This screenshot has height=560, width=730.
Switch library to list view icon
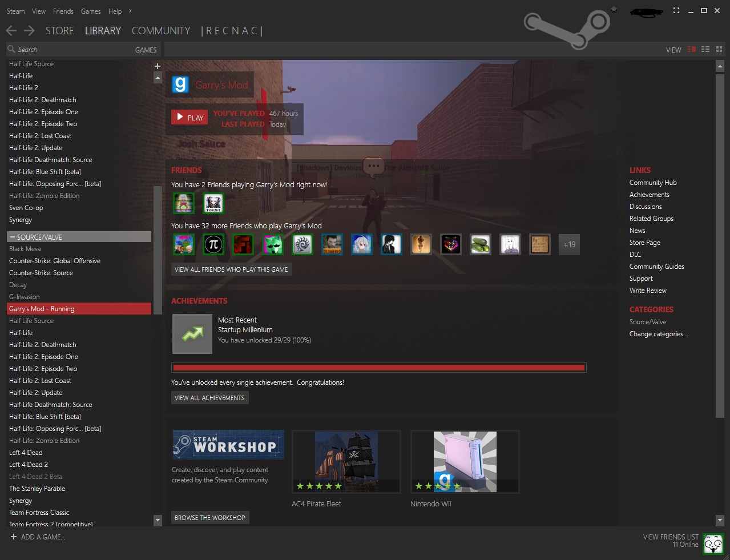click(x=704, y=49)
